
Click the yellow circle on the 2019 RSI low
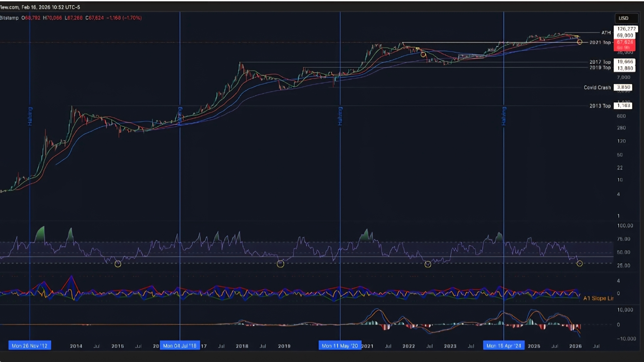coord(280,264)
